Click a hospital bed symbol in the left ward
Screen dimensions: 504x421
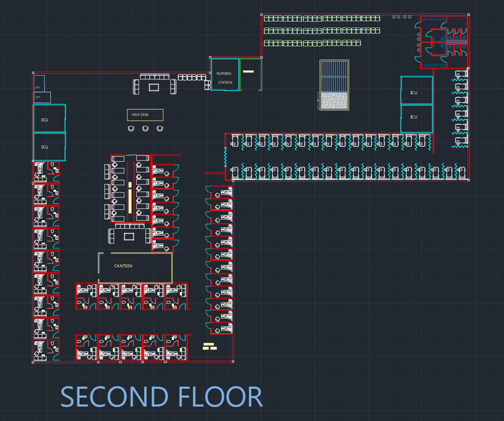click(40, 168)
